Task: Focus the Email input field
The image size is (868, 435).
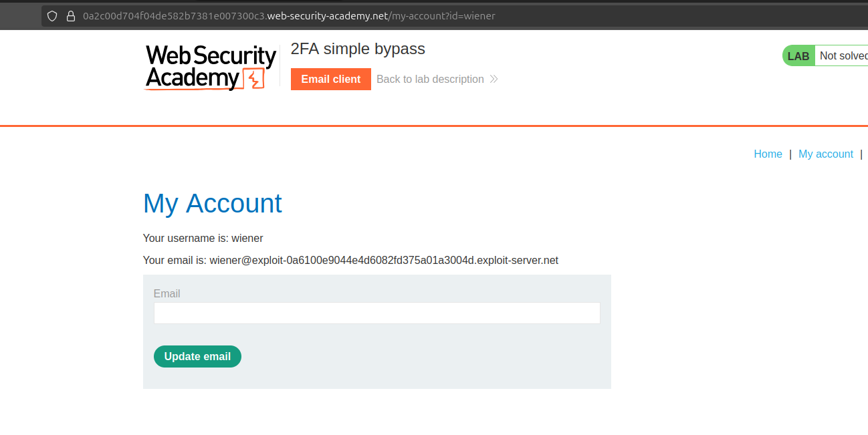Action: click(376, 313)
